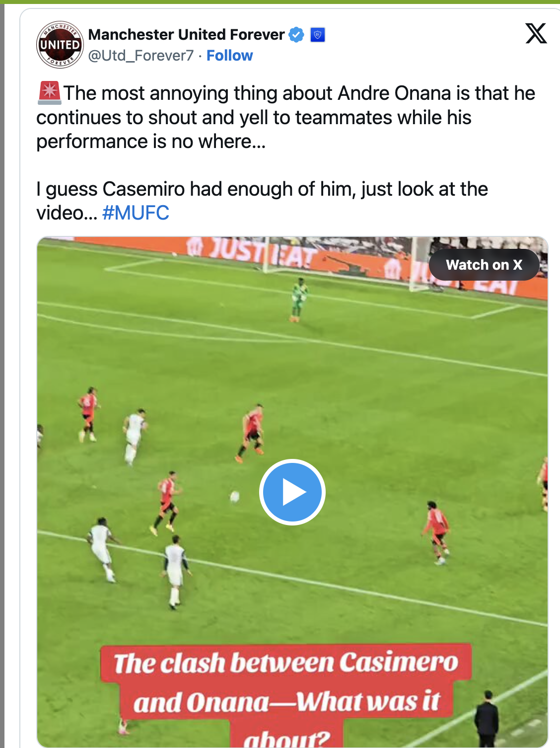Screen dimensions: 560x748
Task: Click the blue shield affiliate badge
Action: (318, 35)
